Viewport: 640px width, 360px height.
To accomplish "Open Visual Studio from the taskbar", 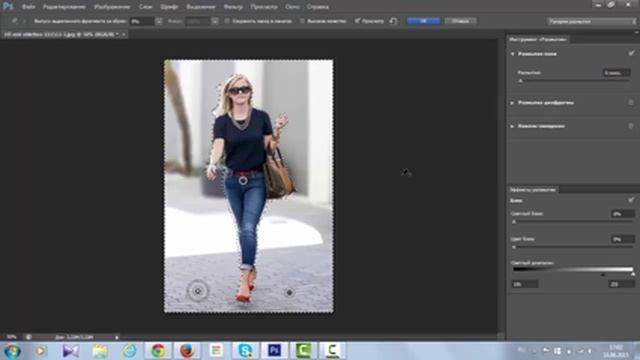I will click(71, 351).
